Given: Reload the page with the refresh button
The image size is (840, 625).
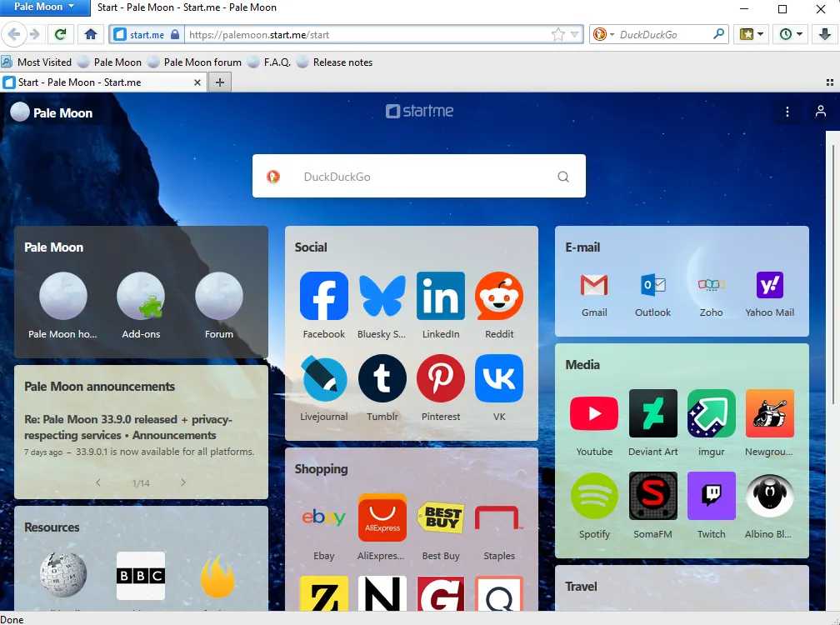Looking at the screenshot, I should (x=60, y=34).
